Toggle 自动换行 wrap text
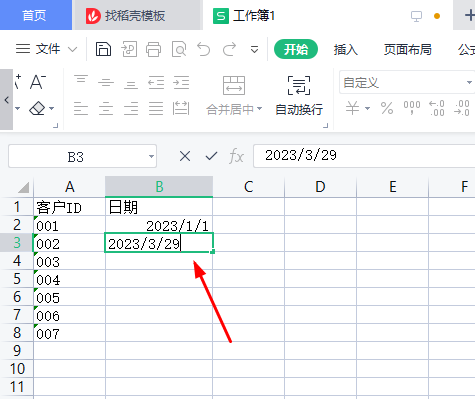 point(299,95)
